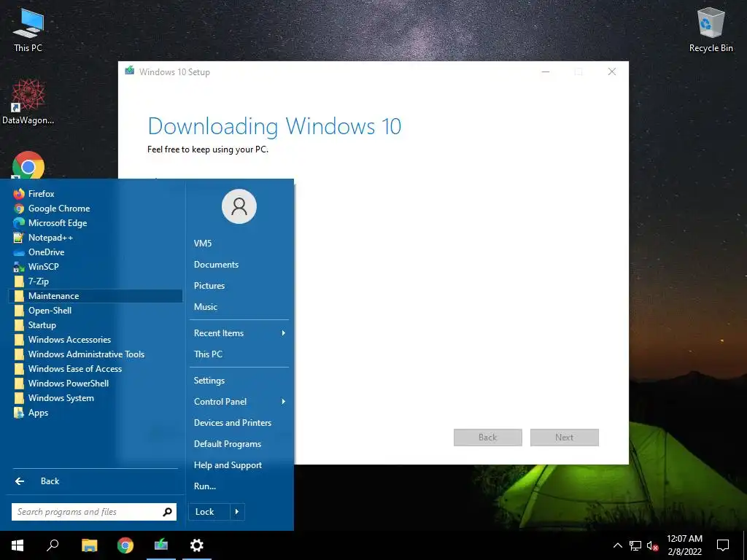Expand the Windows PowerShell folder
Screen dimensions: 747x560
click(68, 384)
